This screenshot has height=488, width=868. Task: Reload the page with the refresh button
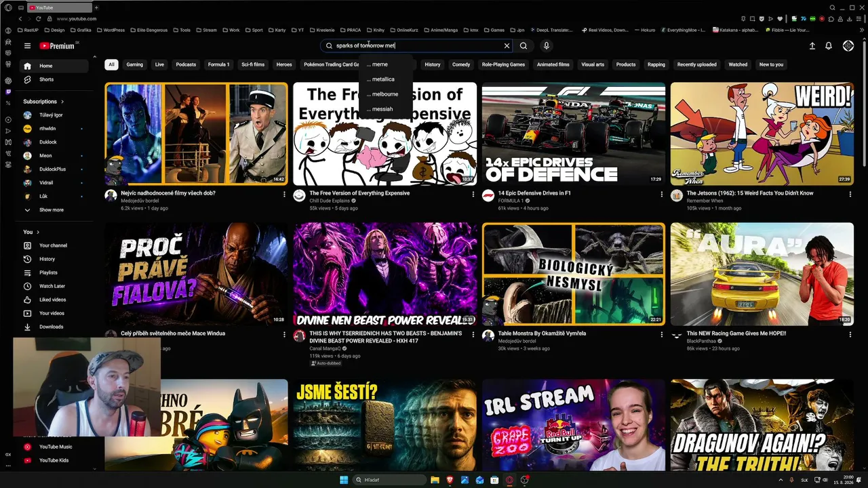tap(39, 18)
